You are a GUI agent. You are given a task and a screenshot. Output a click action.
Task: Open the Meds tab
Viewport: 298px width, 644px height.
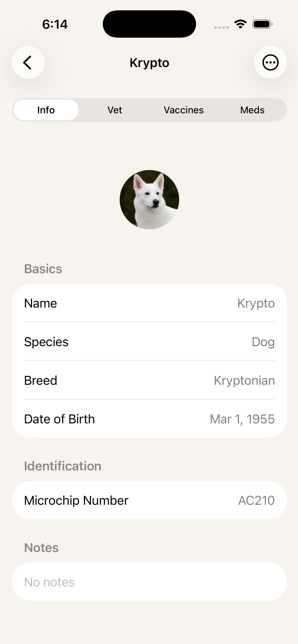[252, 110]
